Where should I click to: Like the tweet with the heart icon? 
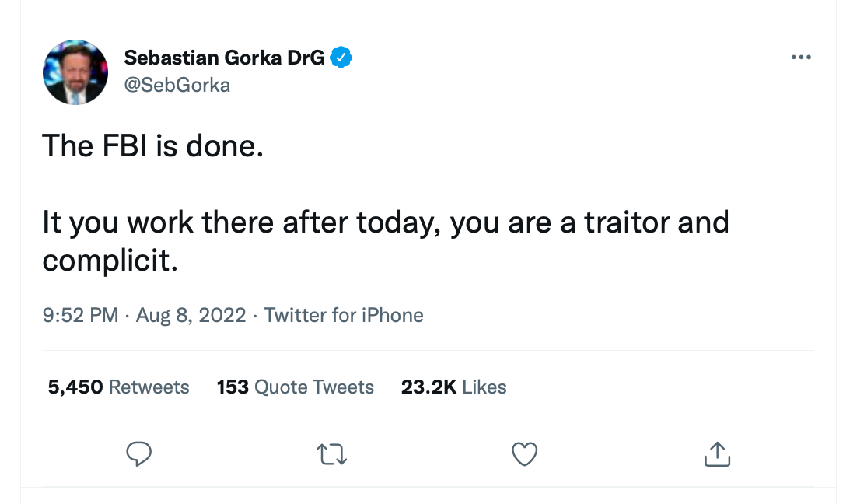(x=525, y=454)
